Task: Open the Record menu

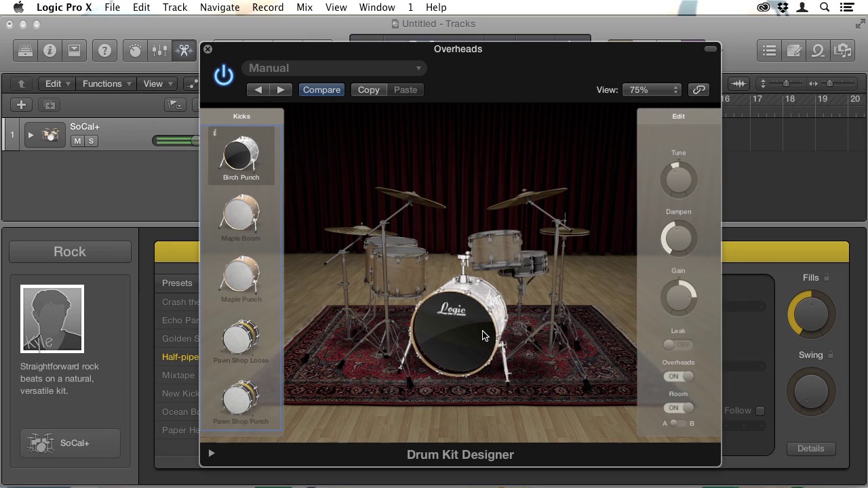Action: point(268,7)
